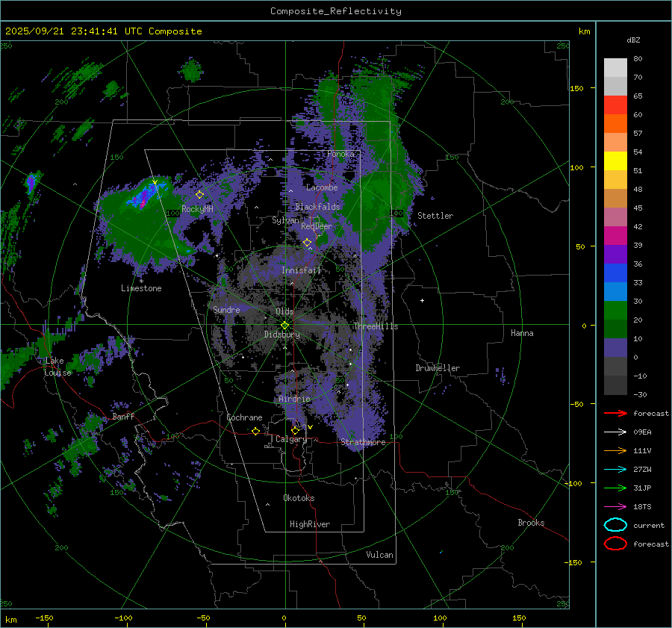Screen dimensions: 672x628
Task: Select the Lake Louise location label
Action: (x=58, y=367)
